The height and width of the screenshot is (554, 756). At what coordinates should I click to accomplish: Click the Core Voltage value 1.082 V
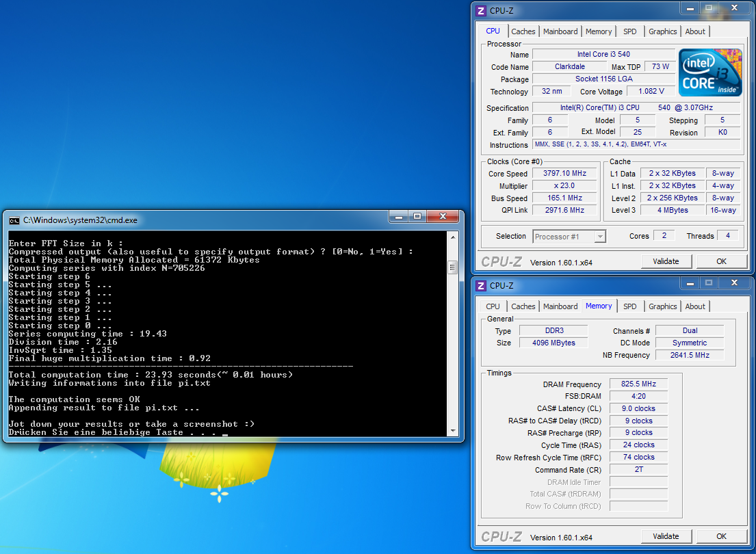pos(651,91)
